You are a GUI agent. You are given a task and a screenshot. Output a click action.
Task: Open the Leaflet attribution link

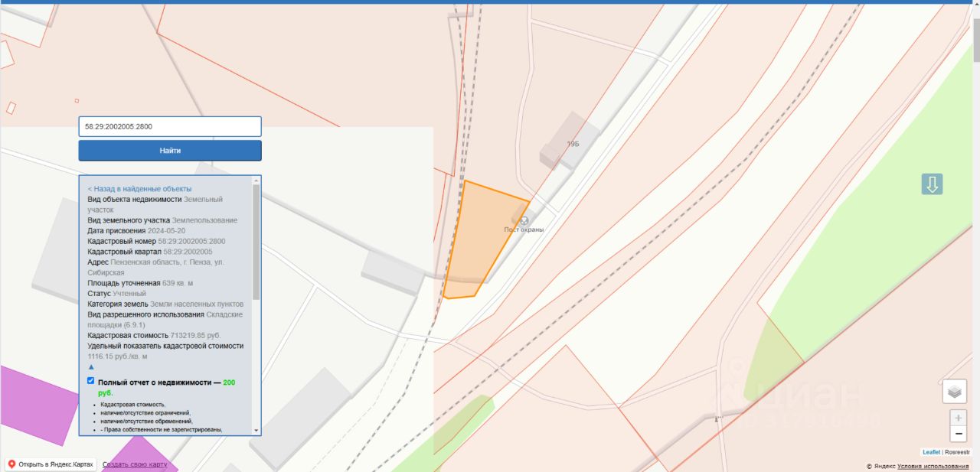click(931, 452)
